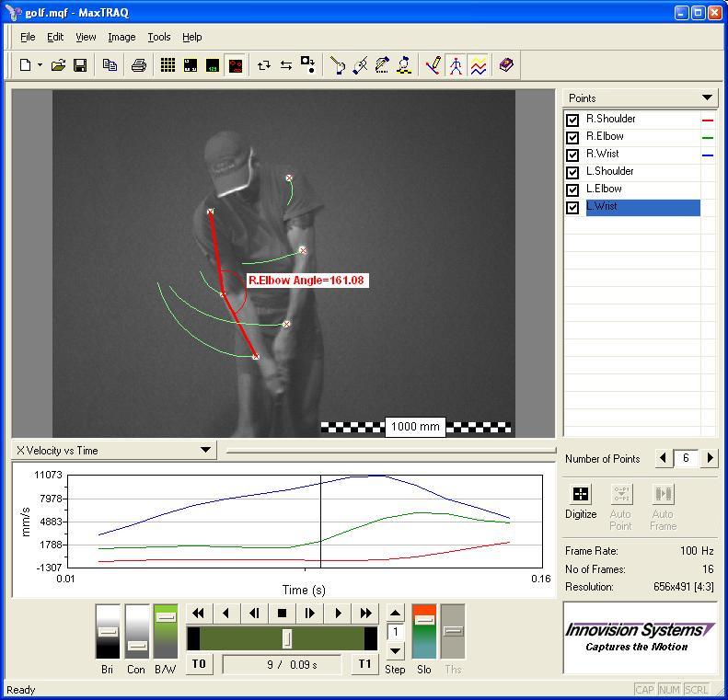728x700 pixels.
Task: Toggle the graph lines icon
Action: click(x=479, y=65)
